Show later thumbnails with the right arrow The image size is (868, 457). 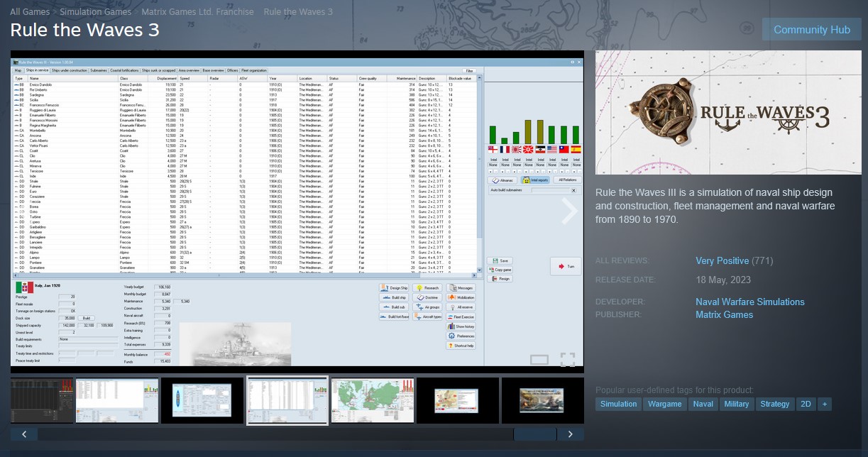click(570, 434)
